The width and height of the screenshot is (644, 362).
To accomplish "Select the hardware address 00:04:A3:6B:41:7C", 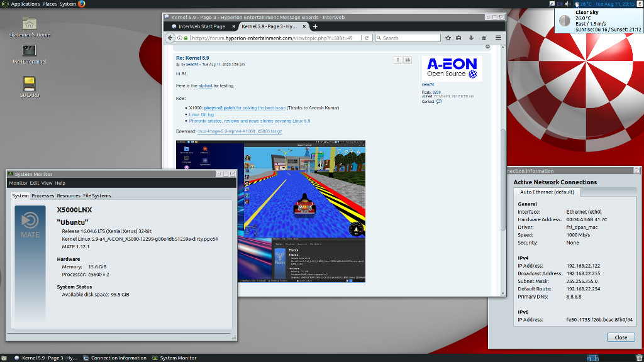I will coord(587,219).
